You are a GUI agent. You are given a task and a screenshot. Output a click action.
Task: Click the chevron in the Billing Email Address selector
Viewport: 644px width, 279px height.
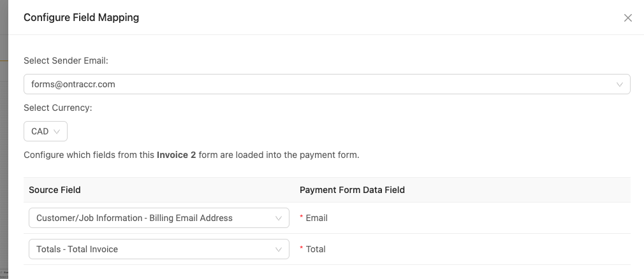point(279,218)
